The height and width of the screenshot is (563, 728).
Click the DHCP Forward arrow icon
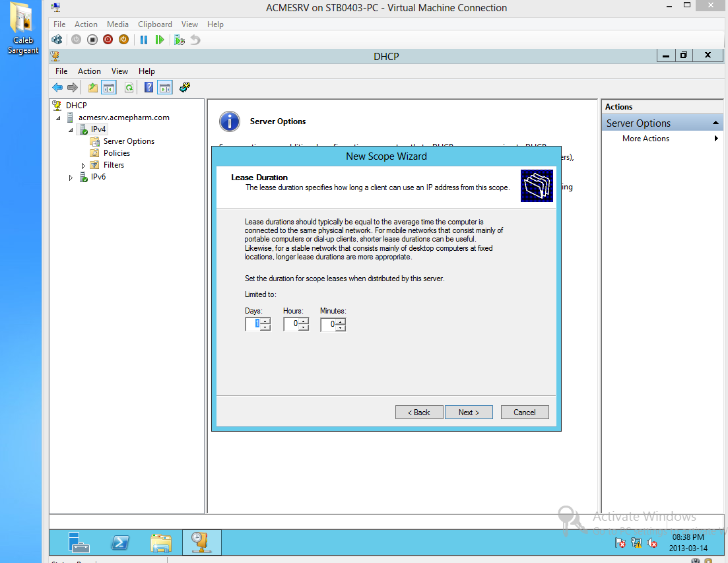73,87
